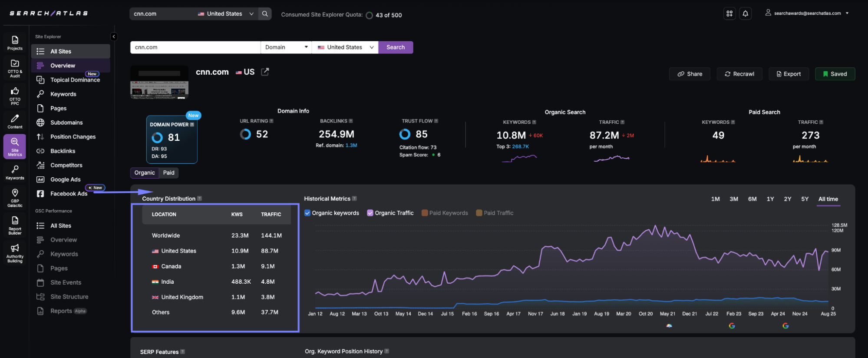Enable the Paid Traffic checkbox
868x358 pixels.
click(x=479, y=213)
